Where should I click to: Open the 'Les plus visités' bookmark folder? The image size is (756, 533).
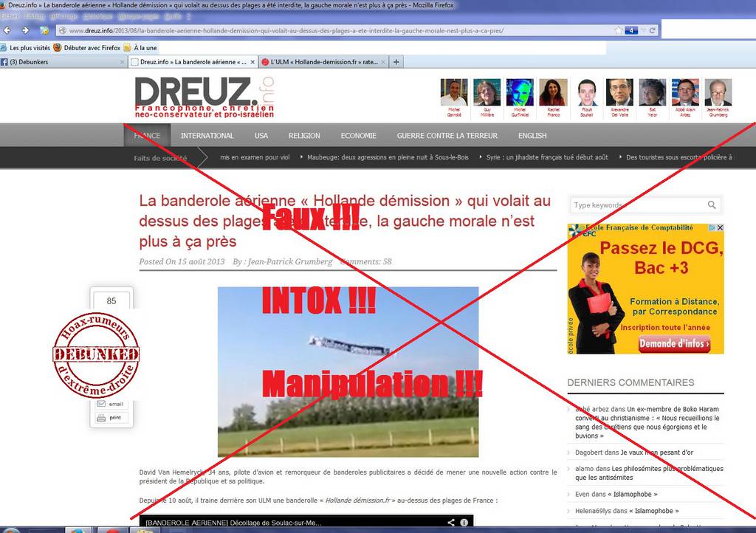(x=26, y=48)
